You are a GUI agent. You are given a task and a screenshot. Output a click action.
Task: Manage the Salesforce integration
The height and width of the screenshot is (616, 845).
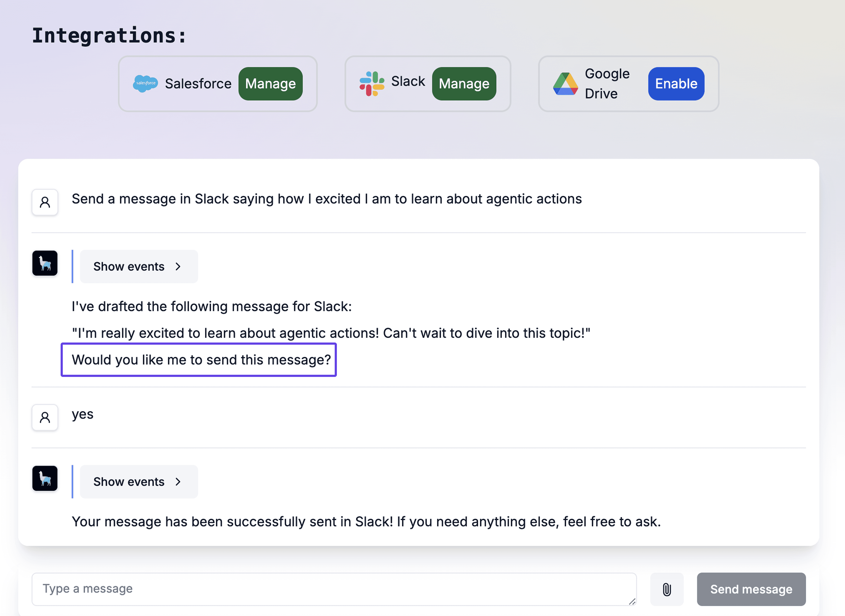pyautogui.click(x=270, y=84)
